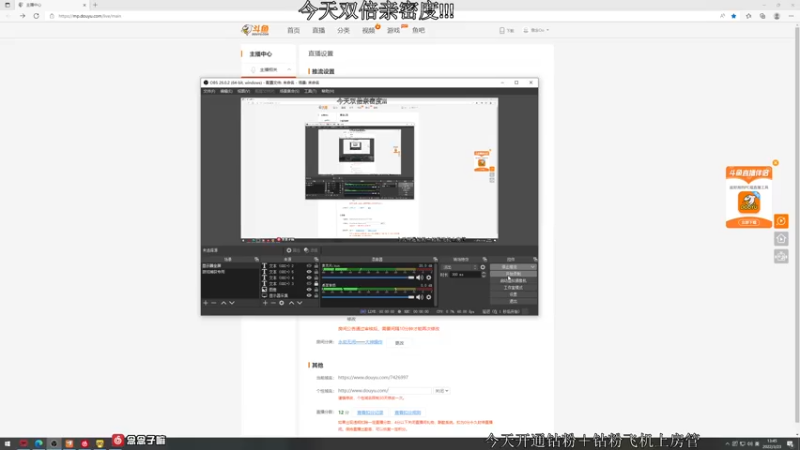Image resolution: width=800 pixels, height=450 pixels.
Task: Open 关闭 dropdown beside personal domain
Action: [441, 391]
